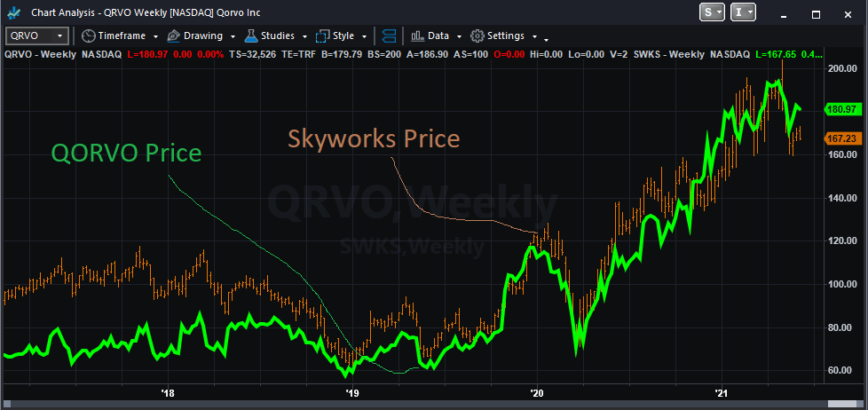Click the '18 year label on time axis
Screen dimensions: 868x410
(x=168, y=393)
